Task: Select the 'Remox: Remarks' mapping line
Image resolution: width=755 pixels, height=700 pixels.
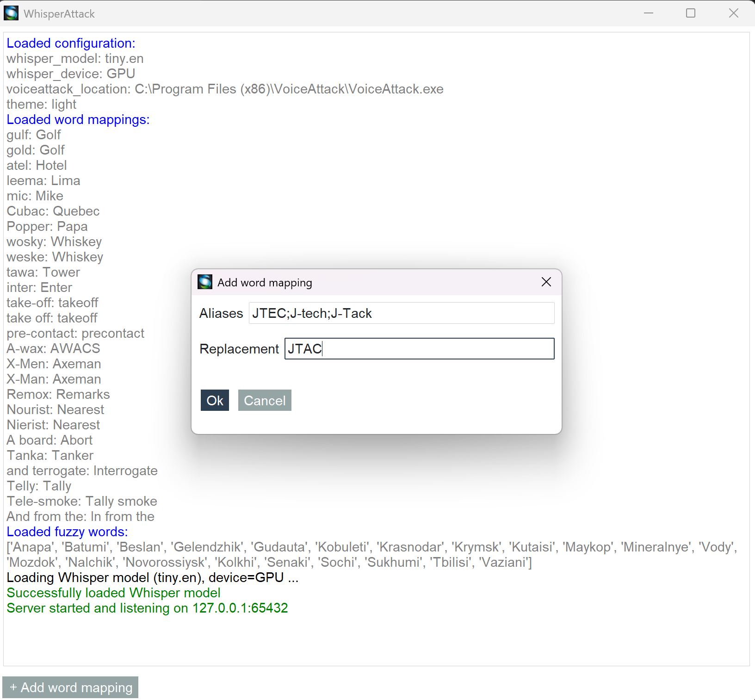Action: point(58,394)
